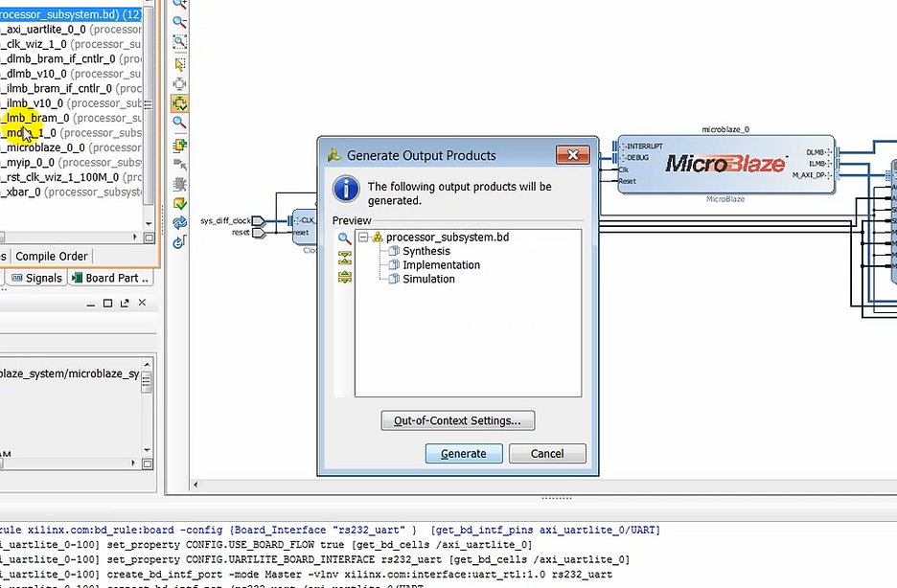Collapse the processor_subsystem.bd tree node
This screenshot has width=897, height=588.
[x=363, y=237]
